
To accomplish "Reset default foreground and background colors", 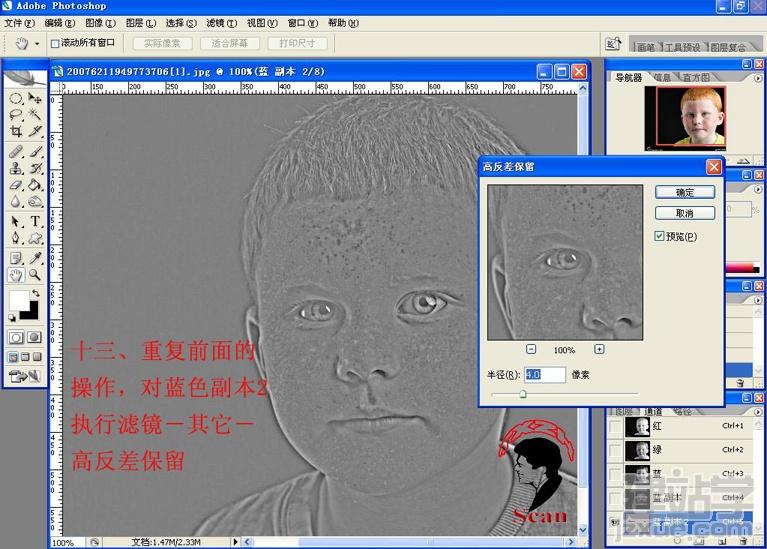I will coord(12,318).
